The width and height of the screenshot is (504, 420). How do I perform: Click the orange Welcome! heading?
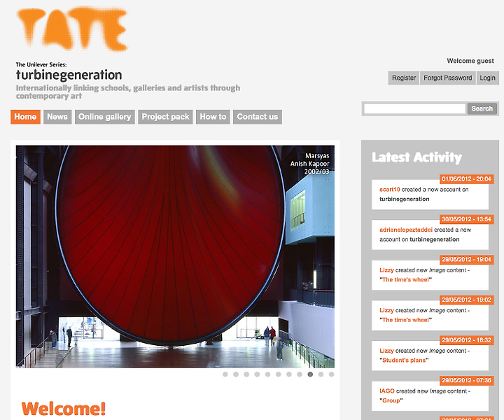tap(63, 408)
